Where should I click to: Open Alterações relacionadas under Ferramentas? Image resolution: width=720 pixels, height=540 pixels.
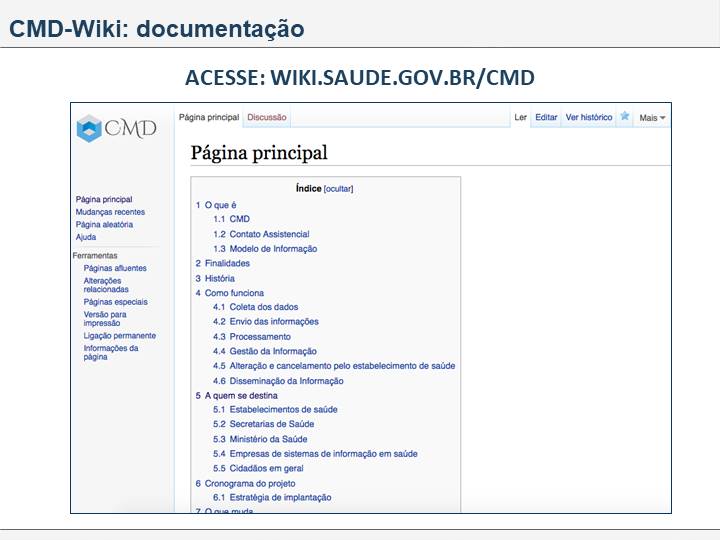click(106, 285)
